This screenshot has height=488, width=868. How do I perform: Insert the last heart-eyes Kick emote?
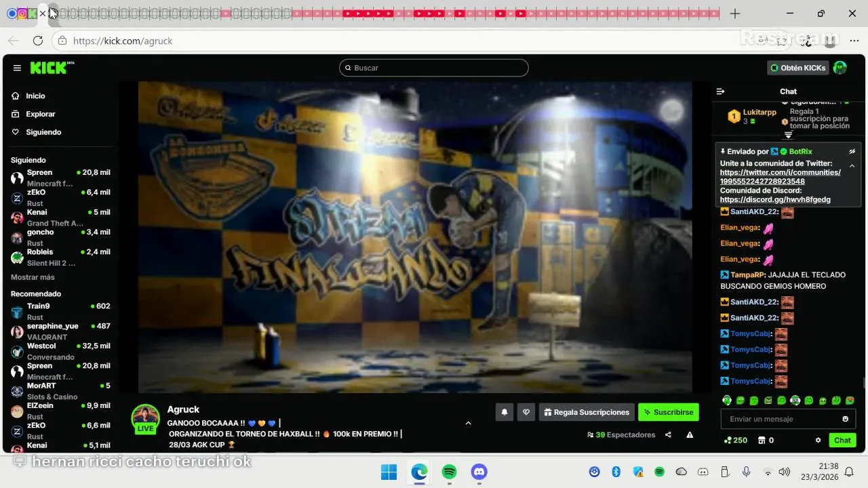(x=850, y=401)
